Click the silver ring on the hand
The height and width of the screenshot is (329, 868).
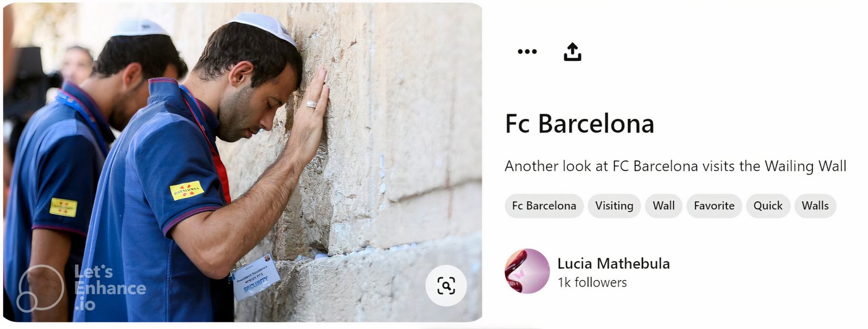[x=311, y=104]
